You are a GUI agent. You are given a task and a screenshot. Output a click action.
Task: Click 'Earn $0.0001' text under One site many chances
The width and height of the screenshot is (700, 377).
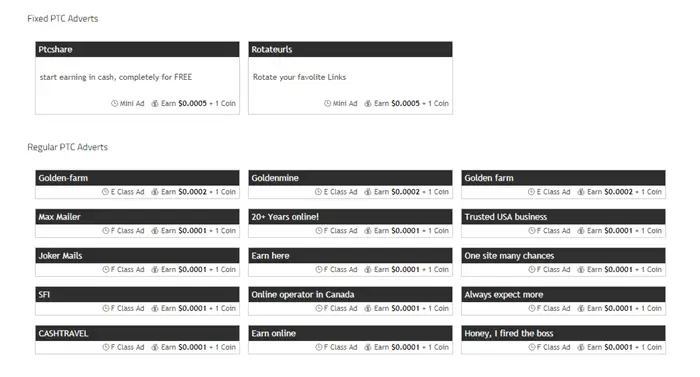click(x=609, y=269)
